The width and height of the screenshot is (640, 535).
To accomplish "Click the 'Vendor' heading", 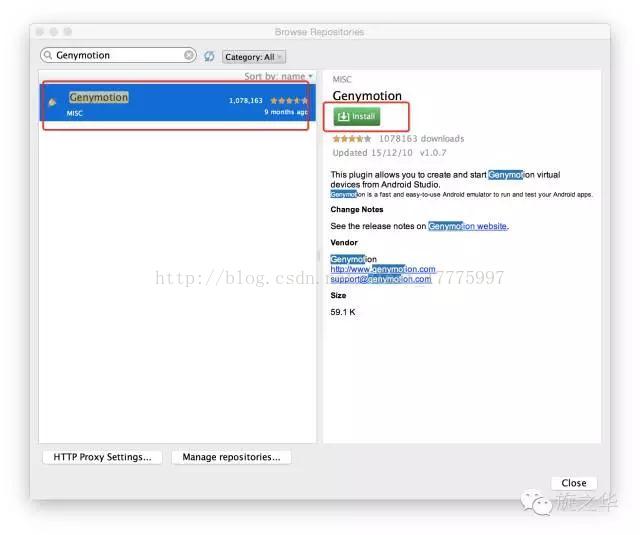I will [344, 242].
